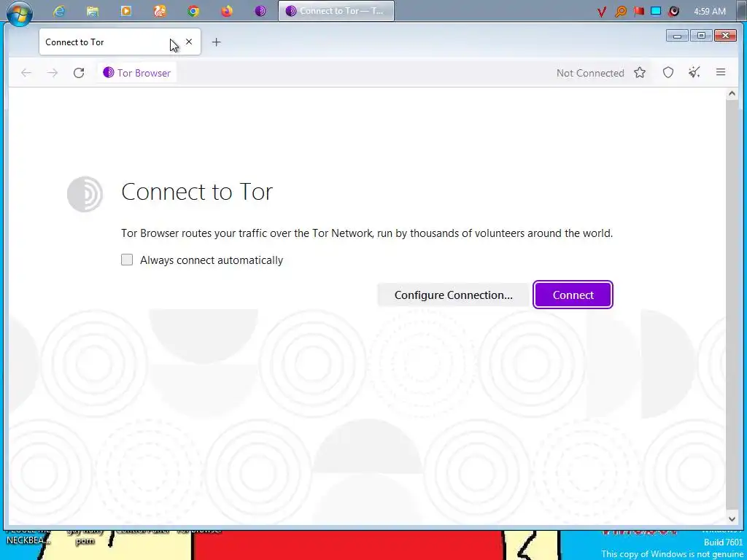Click the large grey onion logo

pos(85,194)
